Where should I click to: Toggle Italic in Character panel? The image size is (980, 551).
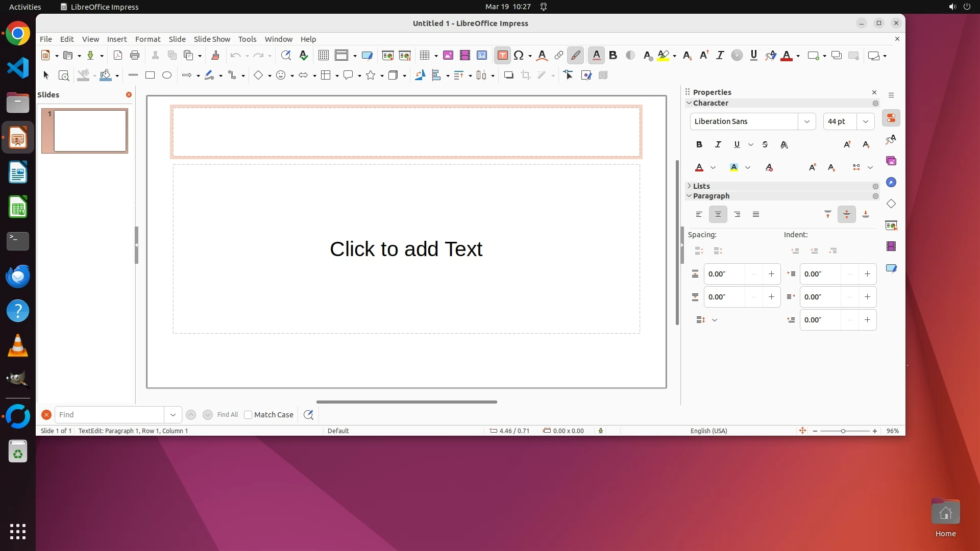tap(718, 145)
